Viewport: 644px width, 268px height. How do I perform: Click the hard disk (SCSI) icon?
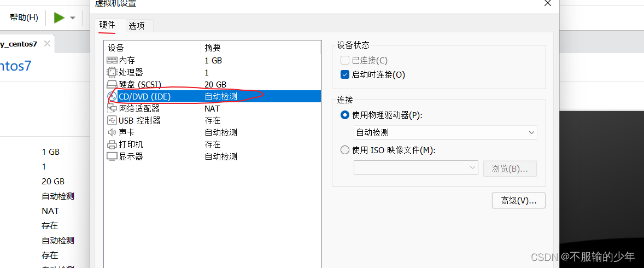click(x=112, y=85)
